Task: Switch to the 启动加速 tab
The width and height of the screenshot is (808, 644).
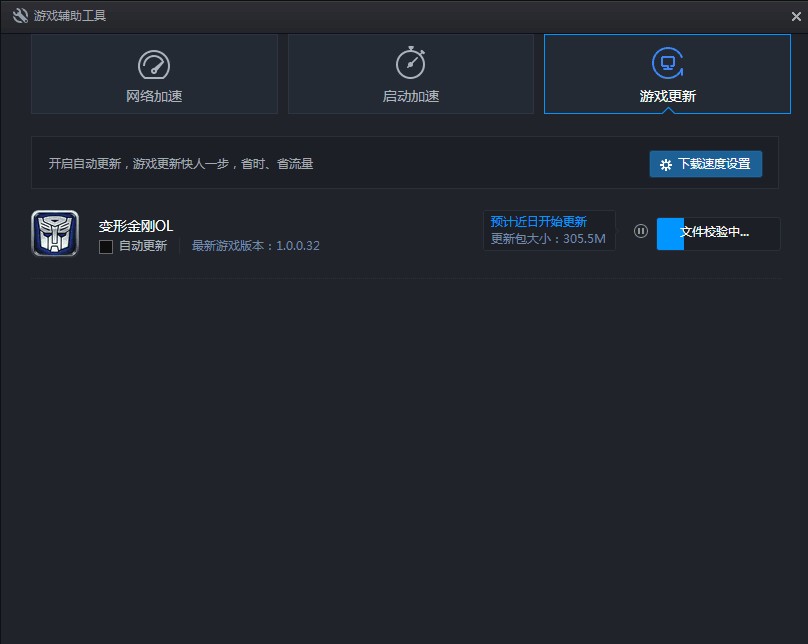Action: (x=410, y=74)
